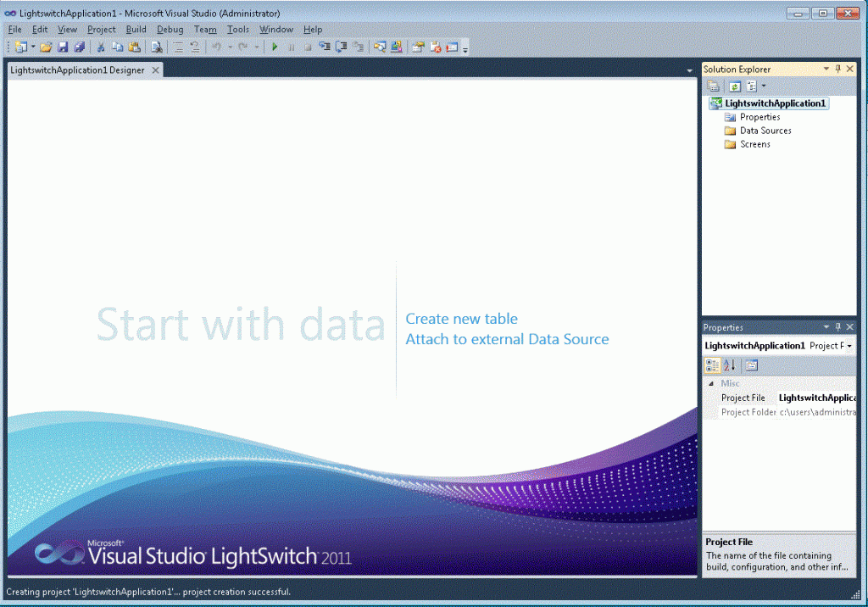This screenshot has width=868, height=607.
Task: Open the Debug menu
Action: tap(170, 29)
